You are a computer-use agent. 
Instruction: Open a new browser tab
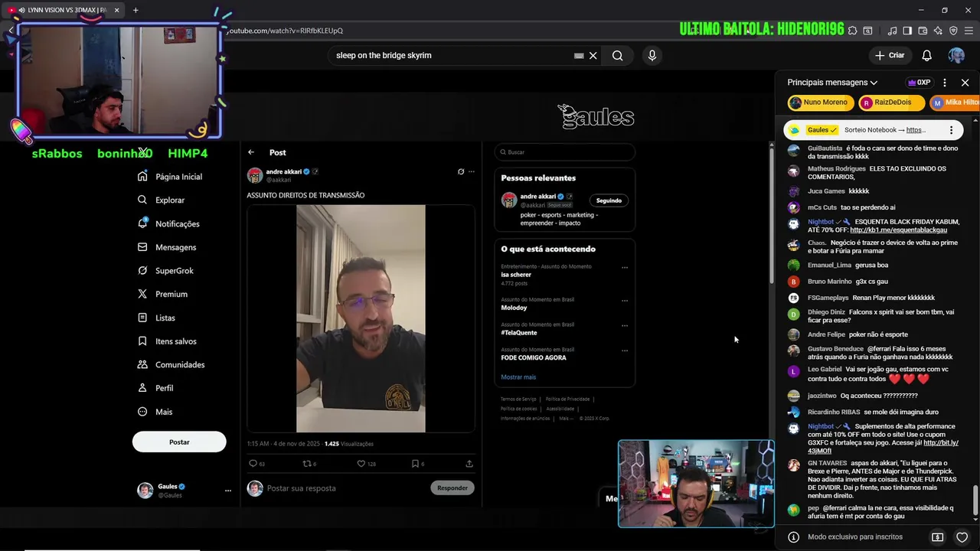tap(136, 10)
